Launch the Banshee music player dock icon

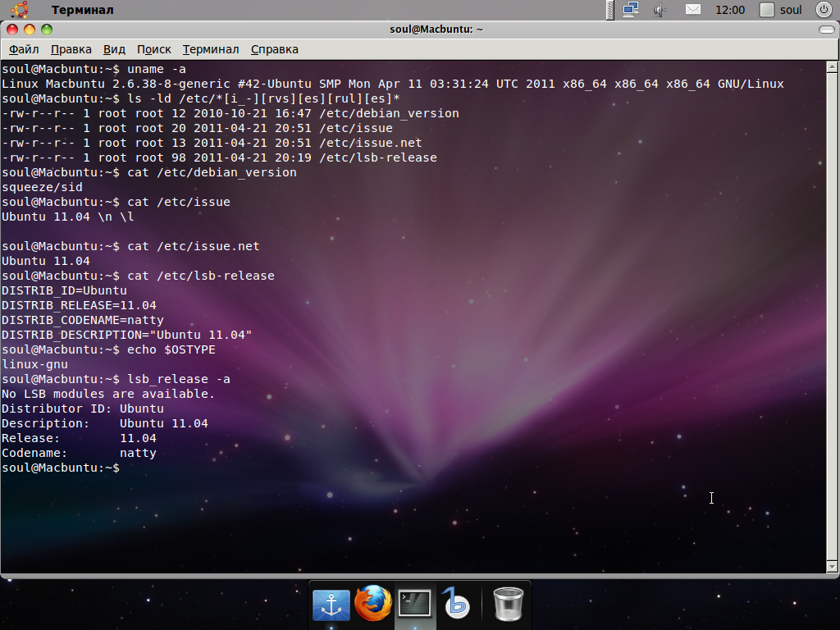point(456,604)
